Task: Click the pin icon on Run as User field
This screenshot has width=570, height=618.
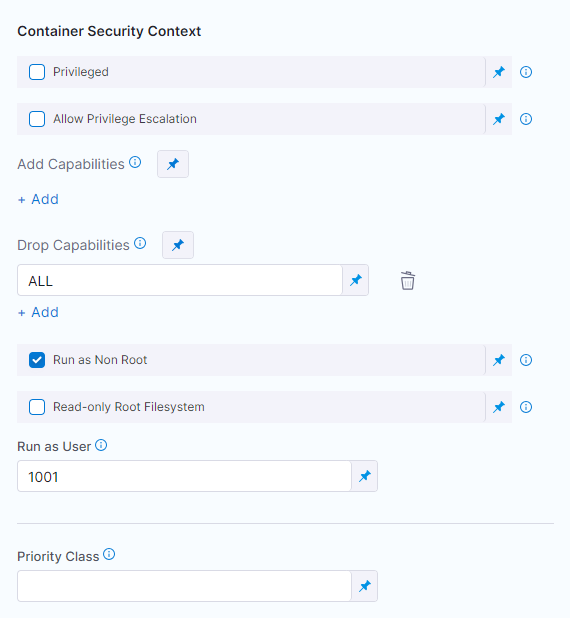Action: 365,476
